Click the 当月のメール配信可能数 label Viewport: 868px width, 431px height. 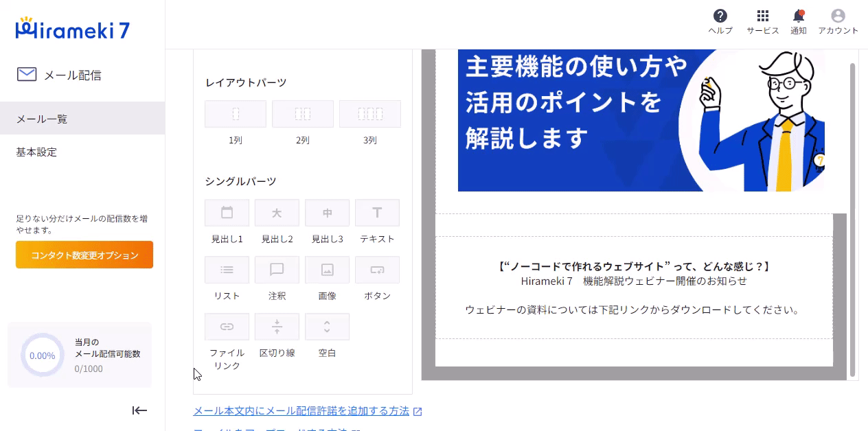[107, 348]
